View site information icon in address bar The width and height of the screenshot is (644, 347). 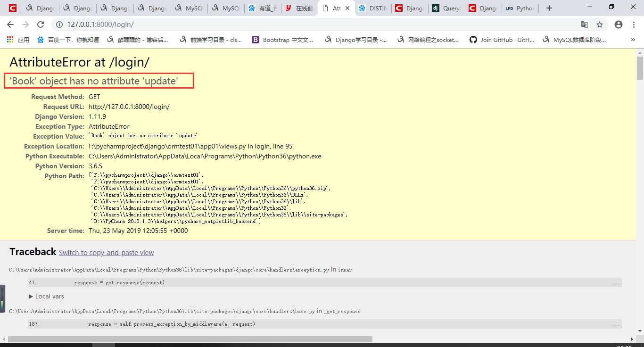coord(59,25)
